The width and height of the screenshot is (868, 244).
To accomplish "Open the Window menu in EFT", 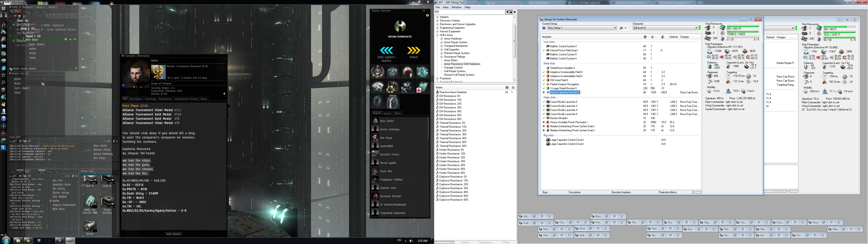I will (456, 7).
